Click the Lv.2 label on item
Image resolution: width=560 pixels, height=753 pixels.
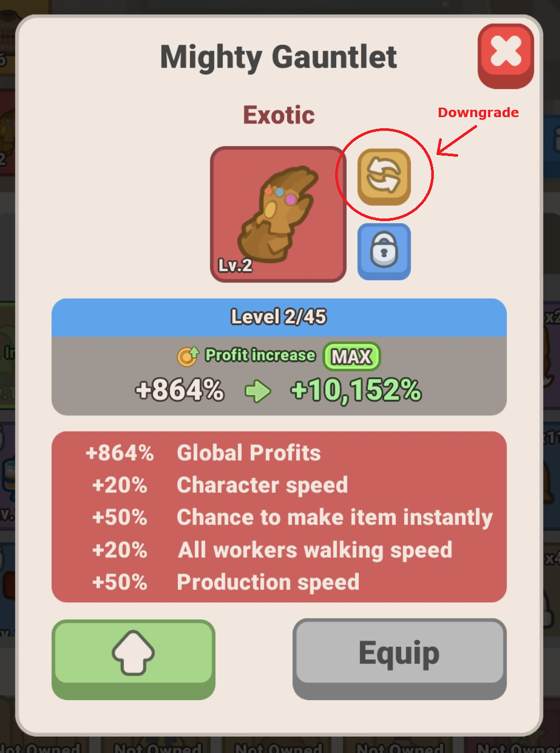click(235, 265)
